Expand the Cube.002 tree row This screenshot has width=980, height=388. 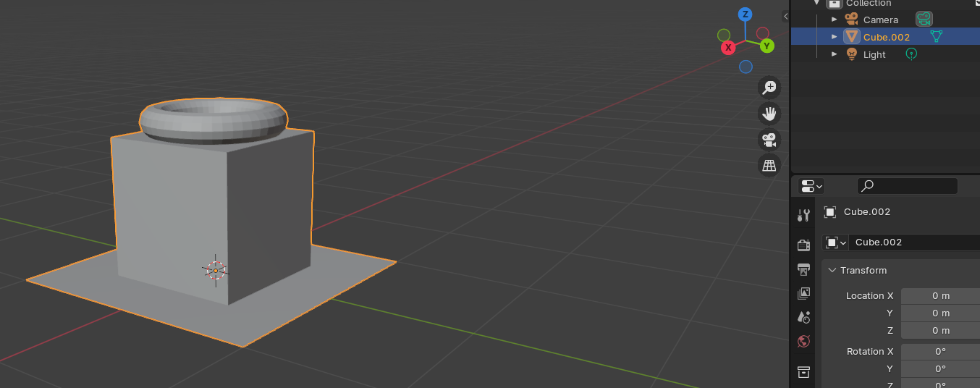(x=834, y=37)
